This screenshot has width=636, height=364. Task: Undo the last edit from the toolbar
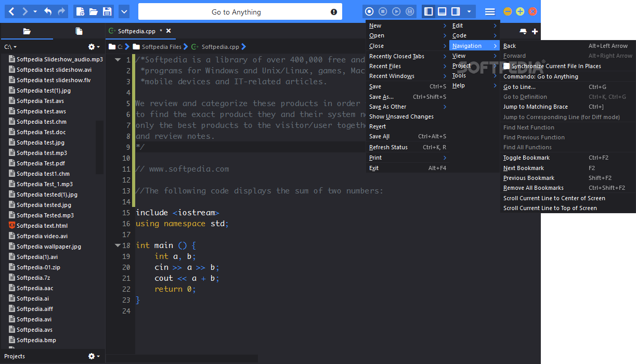(48, 11)
